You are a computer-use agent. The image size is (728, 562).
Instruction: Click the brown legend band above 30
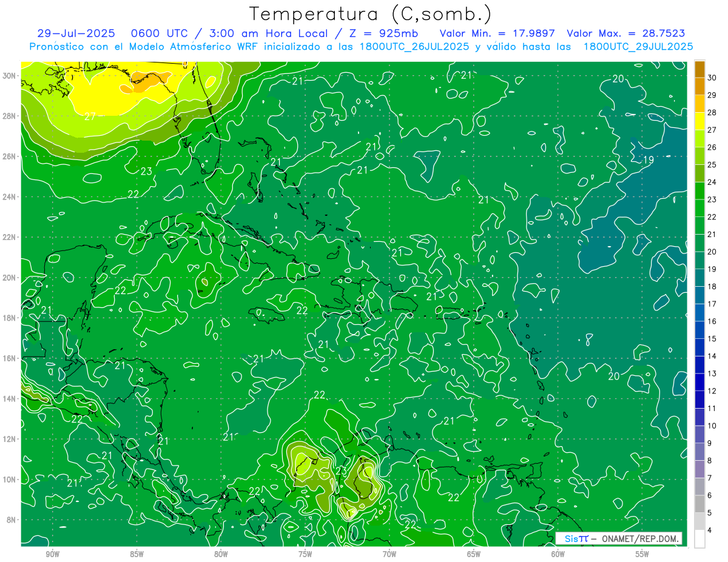(699, 69)
